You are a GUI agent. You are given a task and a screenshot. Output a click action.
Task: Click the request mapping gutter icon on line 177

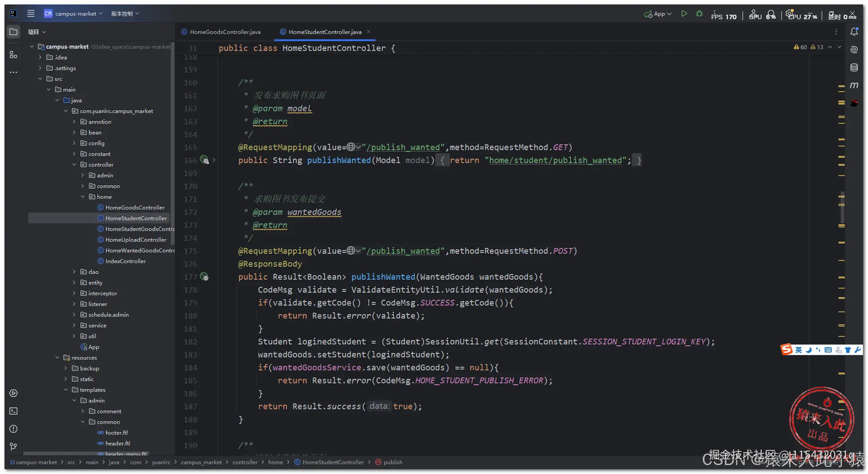pos(204,277)
